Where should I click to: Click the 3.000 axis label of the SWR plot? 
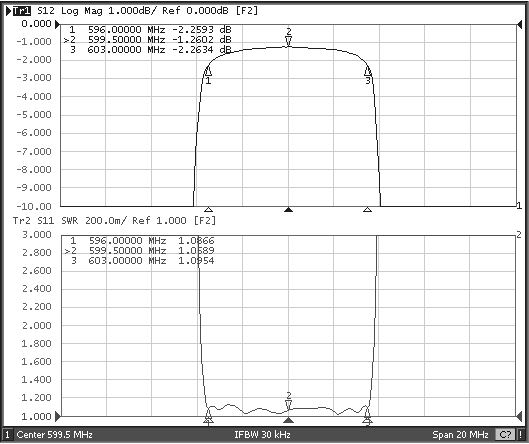[x=37, y=234]
